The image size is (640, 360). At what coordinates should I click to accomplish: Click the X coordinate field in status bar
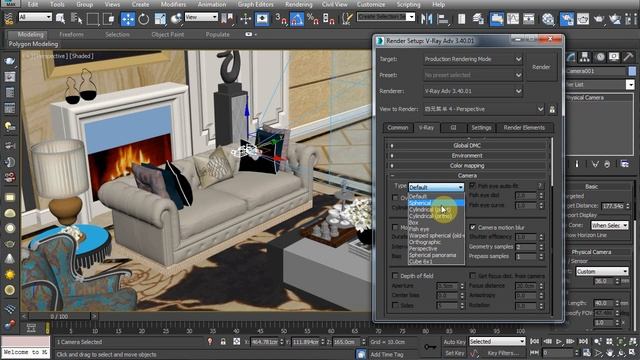point(264,342)
